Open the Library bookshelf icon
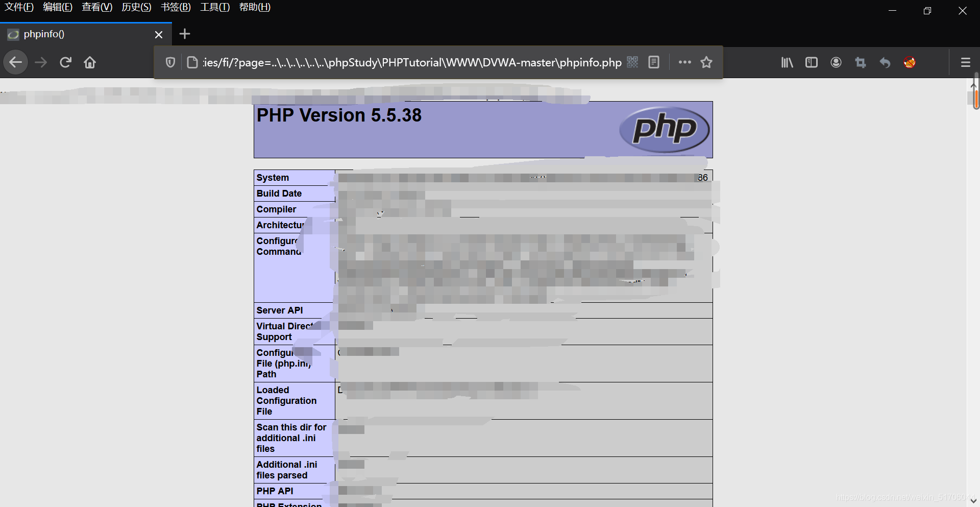Screen dimensions: 980x507 click(x=787, y=62)
